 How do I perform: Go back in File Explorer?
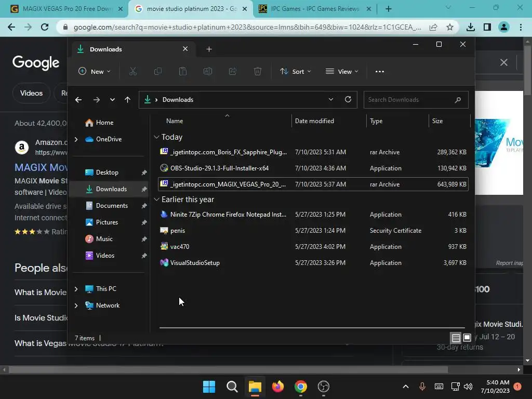78,100
